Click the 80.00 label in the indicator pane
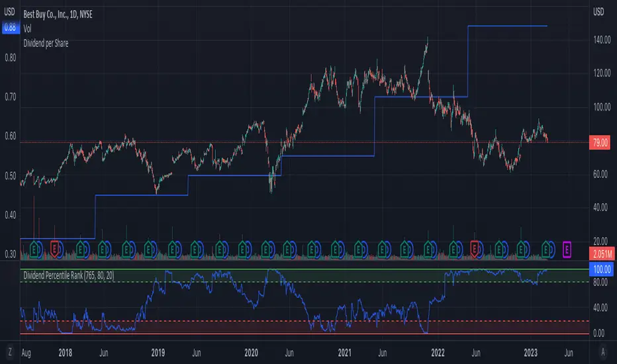 tap(600, 282)
